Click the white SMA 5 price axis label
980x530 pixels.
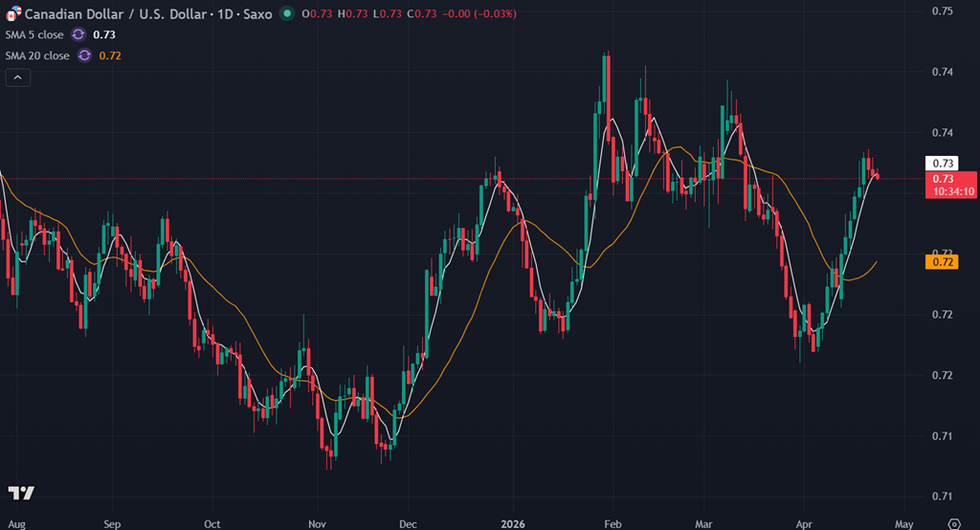point(941,163)
